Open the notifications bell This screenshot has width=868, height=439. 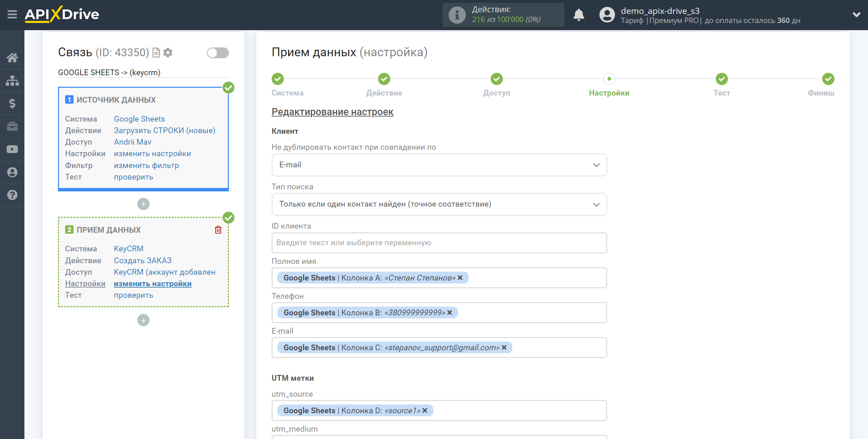click(x=579, y=15)
